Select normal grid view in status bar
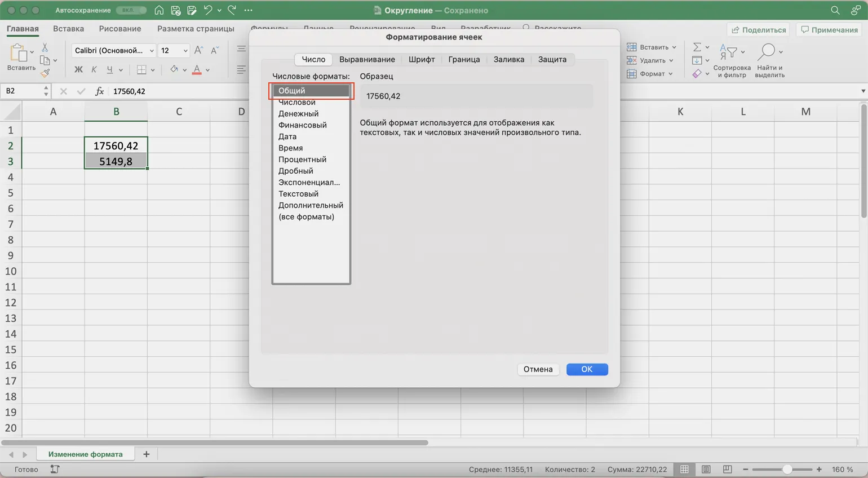 tap(684, 469)
